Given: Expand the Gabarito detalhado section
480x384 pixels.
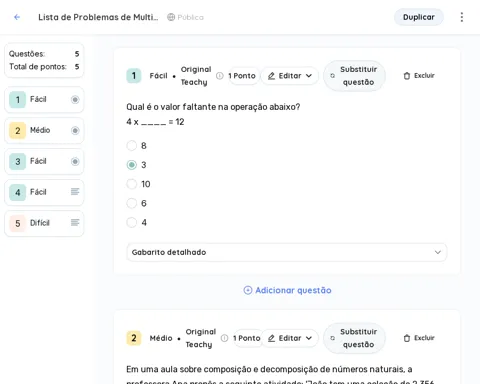Looking at the screenshot, I should (287, 252).
